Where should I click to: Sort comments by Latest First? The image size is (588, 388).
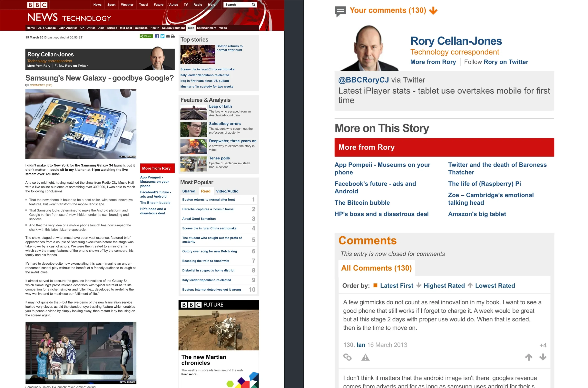click(396, 286)
